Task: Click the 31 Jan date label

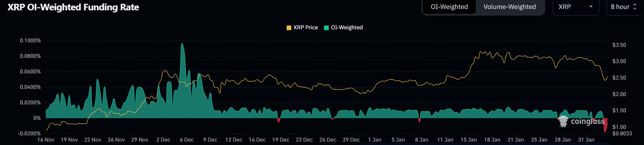Action: [586, 140]
